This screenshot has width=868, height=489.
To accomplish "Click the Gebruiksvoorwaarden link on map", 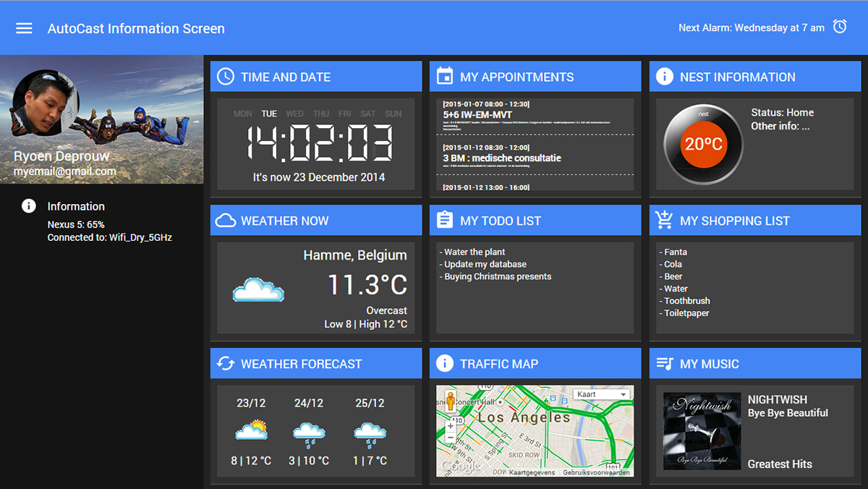I will [x=596, y=472].
